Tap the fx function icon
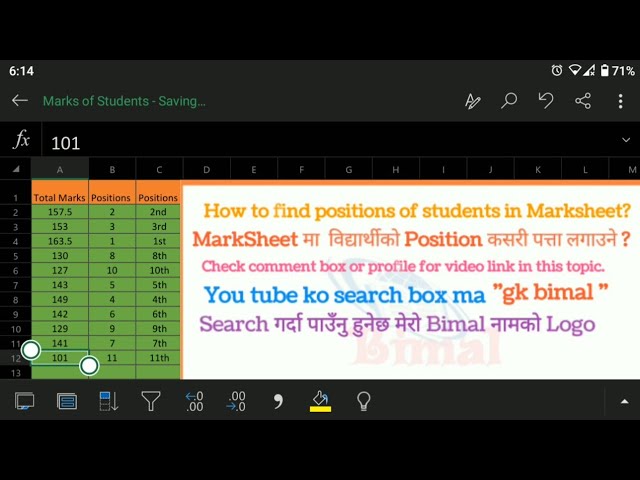 tap(21, 140)
